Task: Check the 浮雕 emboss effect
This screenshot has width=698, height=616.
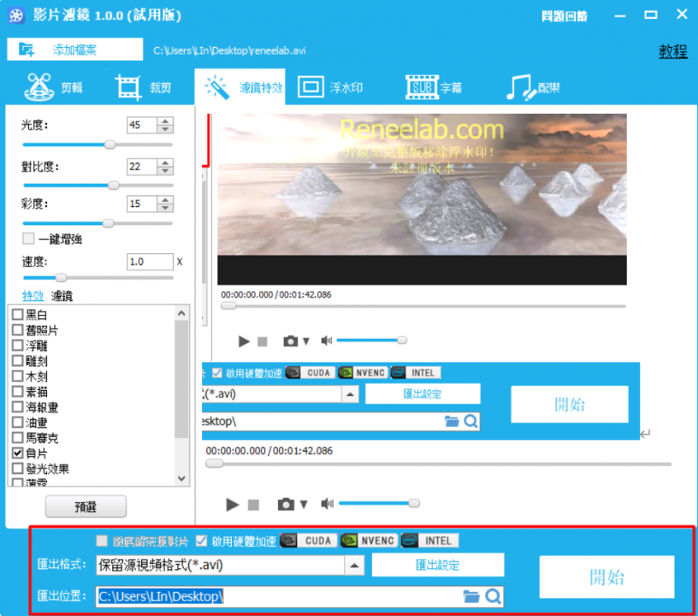Action: click(17, 346)
